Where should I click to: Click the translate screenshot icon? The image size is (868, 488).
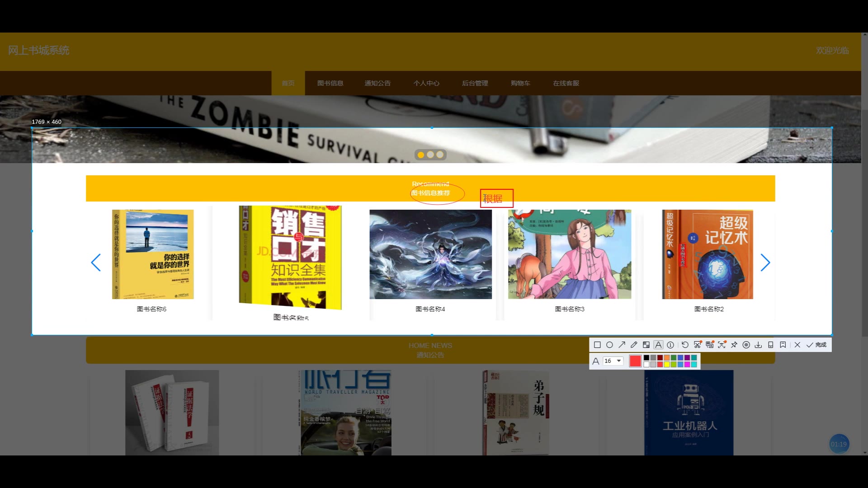tap(710, 345)
